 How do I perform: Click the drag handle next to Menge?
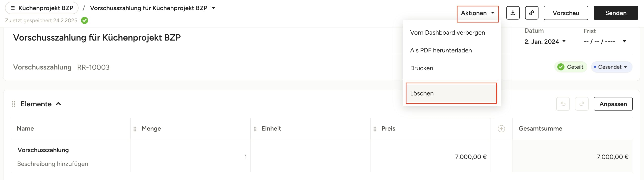[x=135, y=129]
